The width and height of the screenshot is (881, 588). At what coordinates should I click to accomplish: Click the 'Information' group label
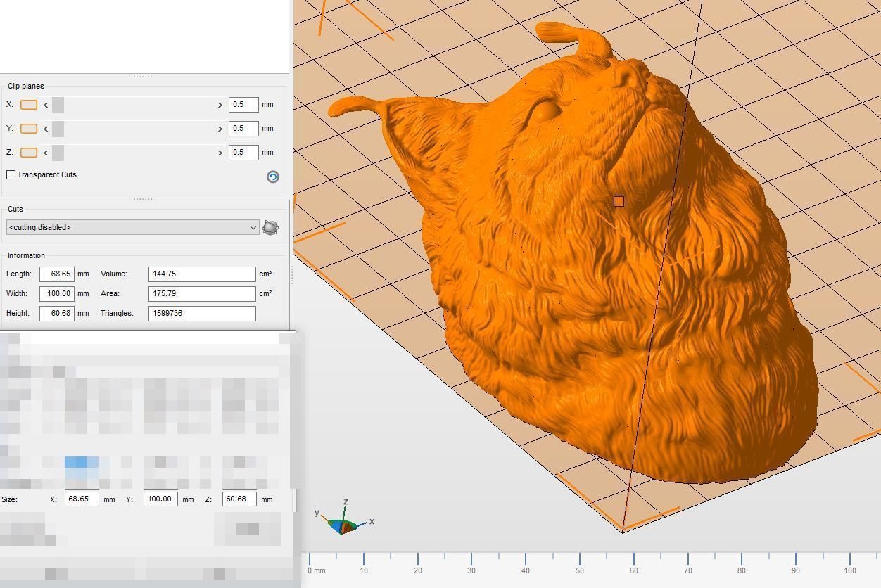(x=26, y=256)
